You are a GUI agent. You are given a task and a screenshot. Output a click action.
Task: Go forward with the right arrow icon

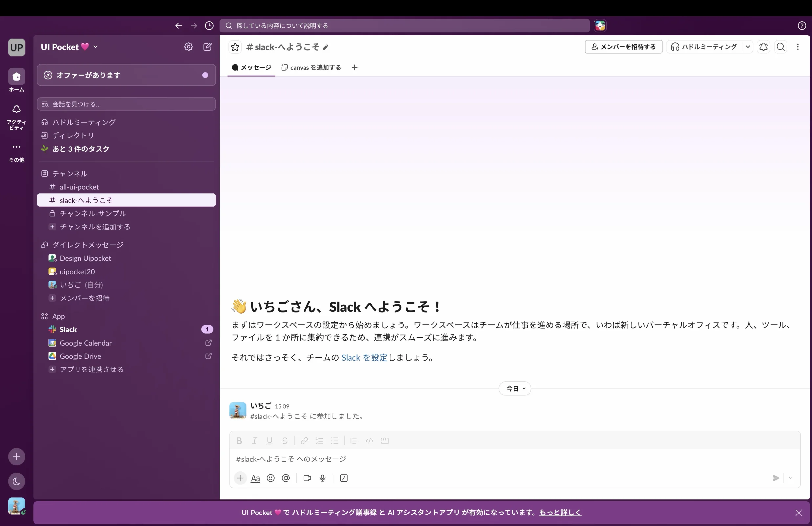(194, 26)
